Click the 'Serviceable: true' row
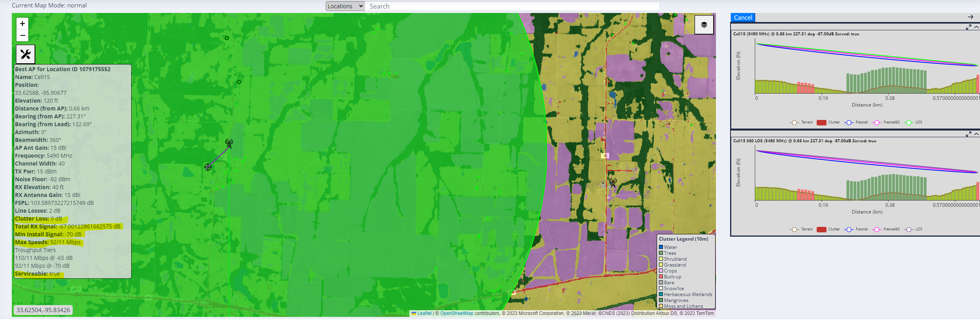Screen dimensions: 980x322 [37, 274]
